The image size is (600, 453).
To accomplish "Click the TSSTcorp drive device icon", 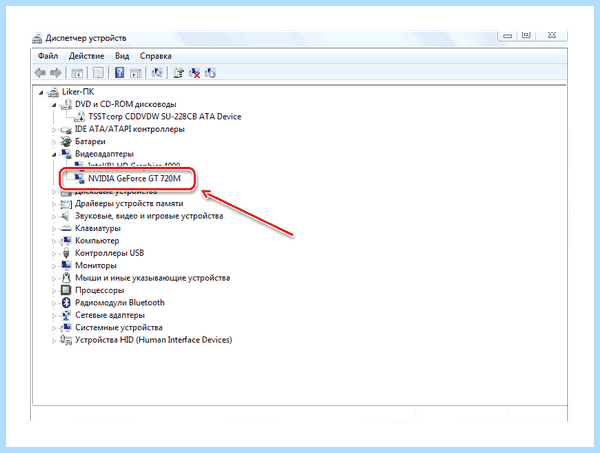I will [x=79, y=116].
